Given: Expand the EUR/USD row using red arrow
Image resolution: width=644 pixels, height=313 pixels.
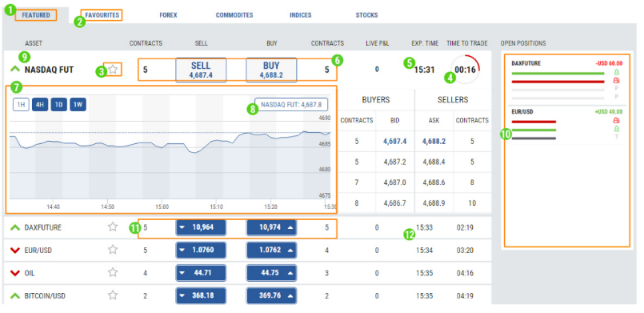Looking at the screenshot, I should [x=15, y=250].
